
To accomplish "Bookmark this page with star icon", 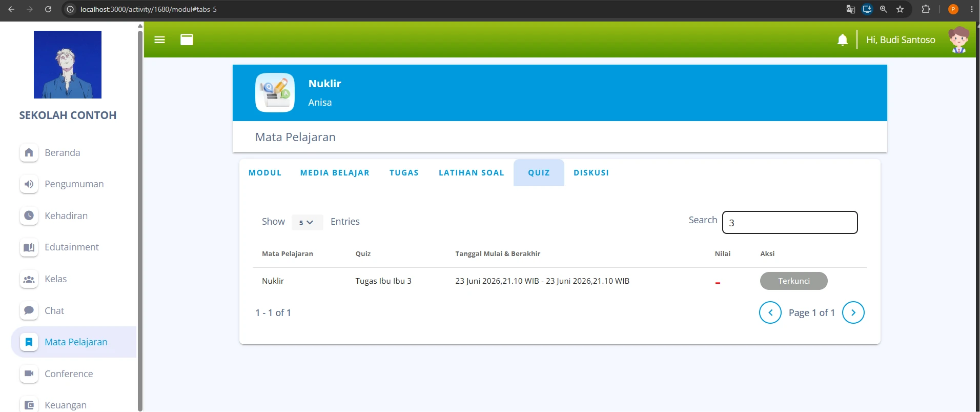I will point(900,9).
